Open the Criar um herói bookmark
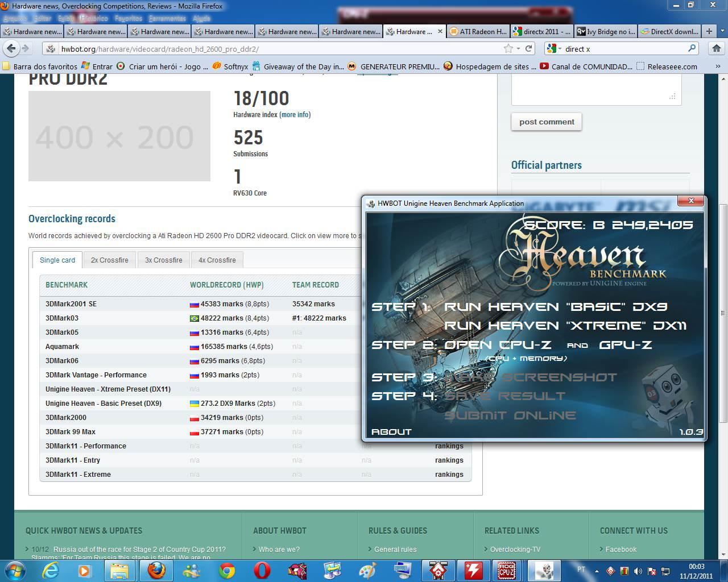Viewport: 728px width, 582px height. 163,66
